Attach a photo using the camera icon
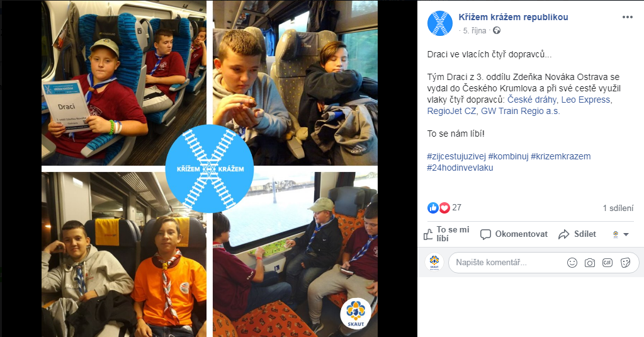The width and height of the screenshot is (644, 337). pyautogui.click(x=590, y=263)
